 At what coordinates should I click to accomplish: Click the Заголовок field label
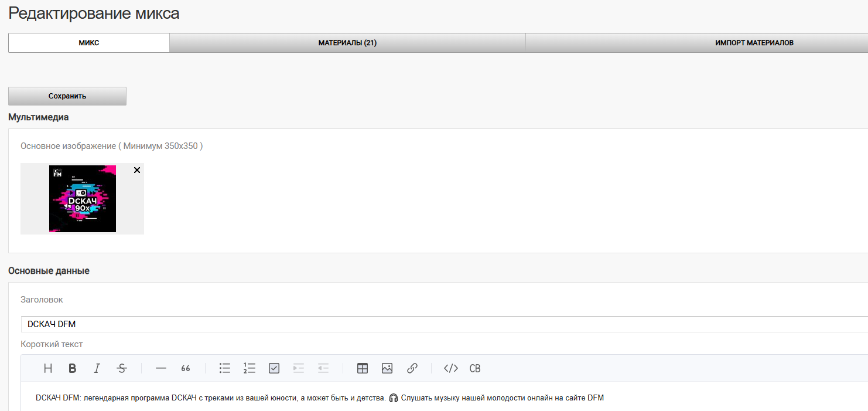pyautogui.click(x=42, y=300)
